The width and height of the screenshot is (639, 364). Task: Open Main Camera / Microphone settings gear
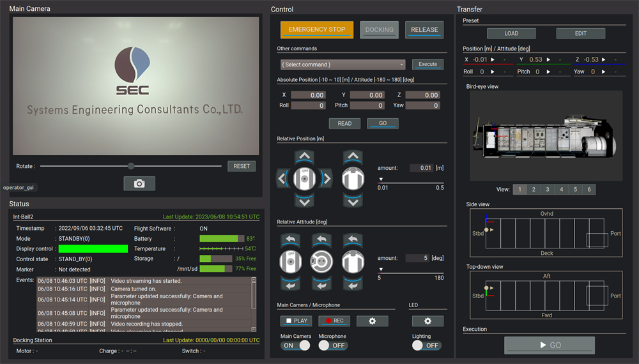pyautogui.click(x=372, y=321)
